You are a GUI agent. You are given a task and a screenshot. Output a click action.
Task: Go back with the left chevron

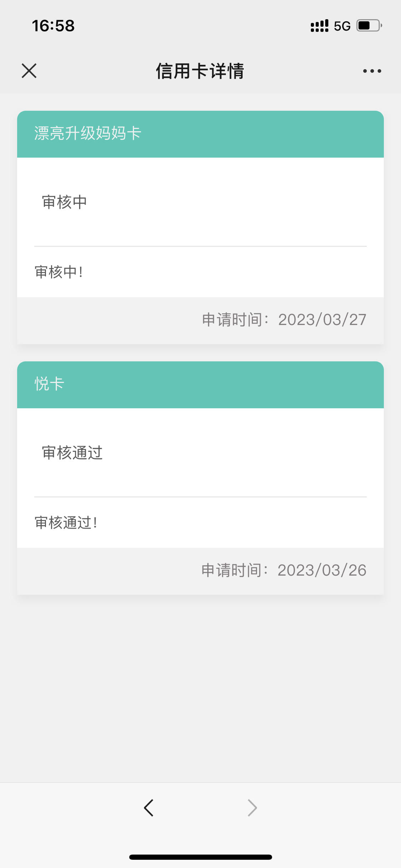coord(149,807)
